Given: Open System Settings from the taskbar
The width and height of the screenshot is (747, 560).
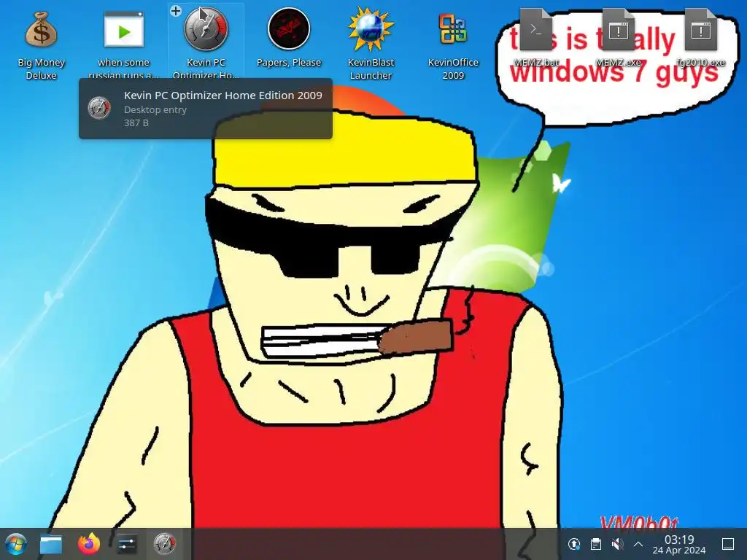Looking at the screenshot, I should point(127,544).
